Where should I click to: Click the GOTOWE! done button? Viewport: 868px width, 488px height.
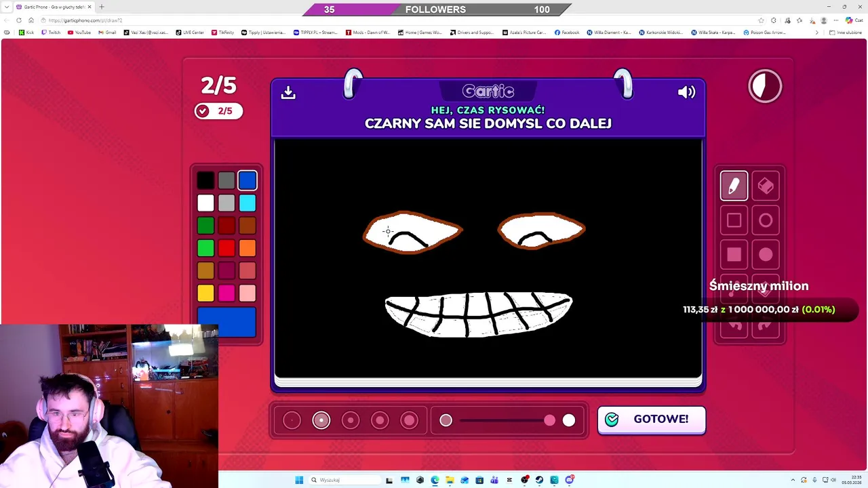[x=651, y=420]
